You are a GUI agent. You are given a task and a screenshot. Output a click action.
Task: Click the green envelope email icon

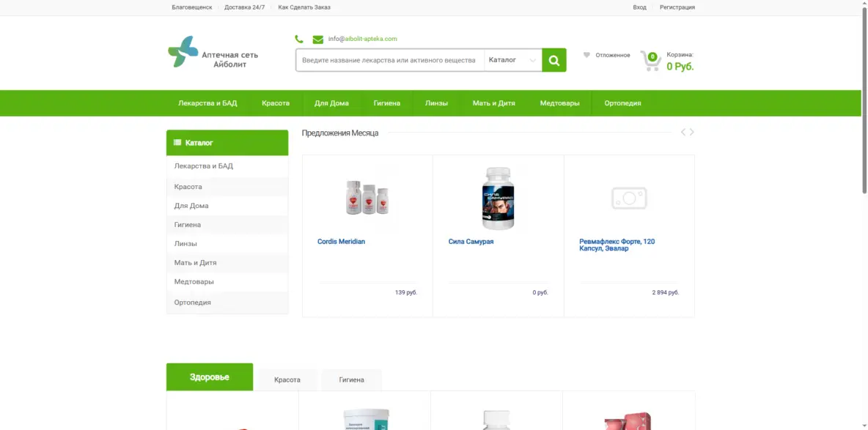pyautogui.click(x=317, y=40)
